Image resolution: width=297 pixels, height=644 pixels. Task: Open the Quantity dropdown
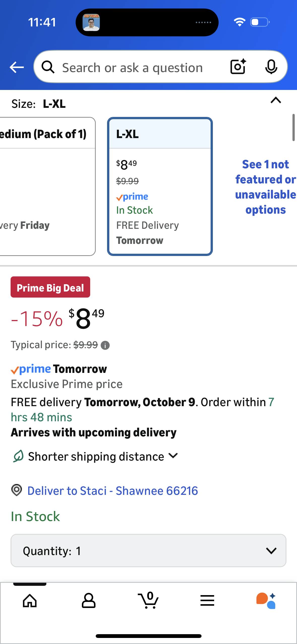click(148, 551)
